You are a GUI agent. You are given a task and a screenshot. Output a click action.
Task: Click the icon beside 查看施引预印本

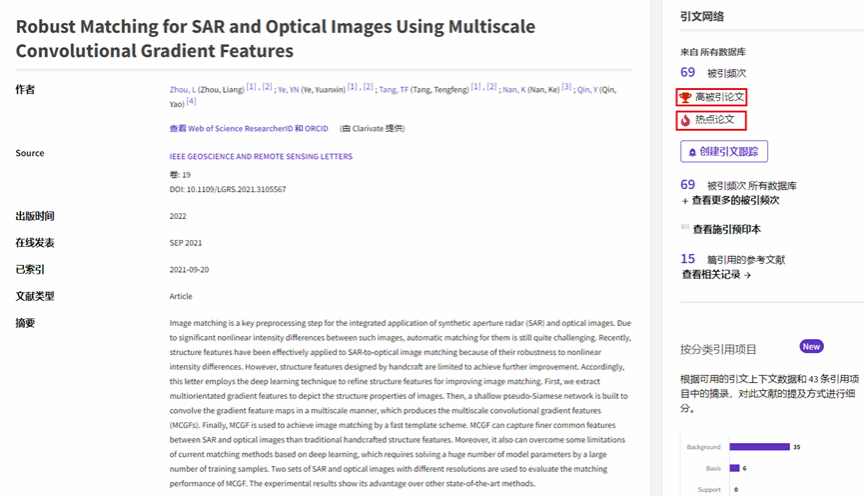point(684,229)
